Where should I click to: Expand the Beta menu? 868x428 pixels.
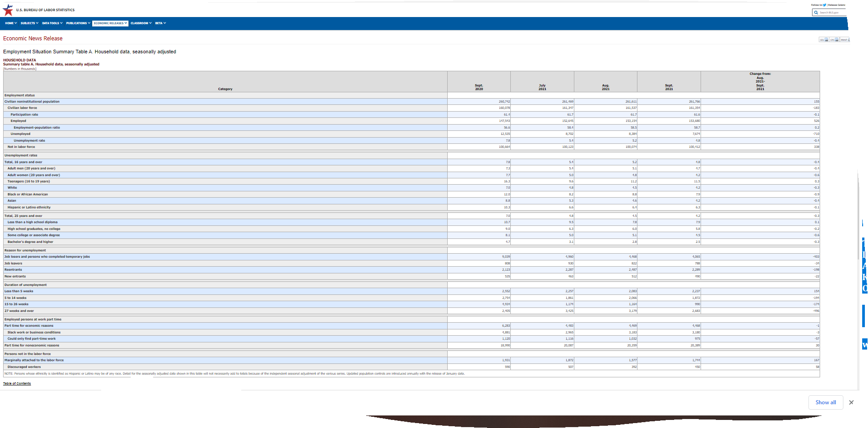pos(160,23)
